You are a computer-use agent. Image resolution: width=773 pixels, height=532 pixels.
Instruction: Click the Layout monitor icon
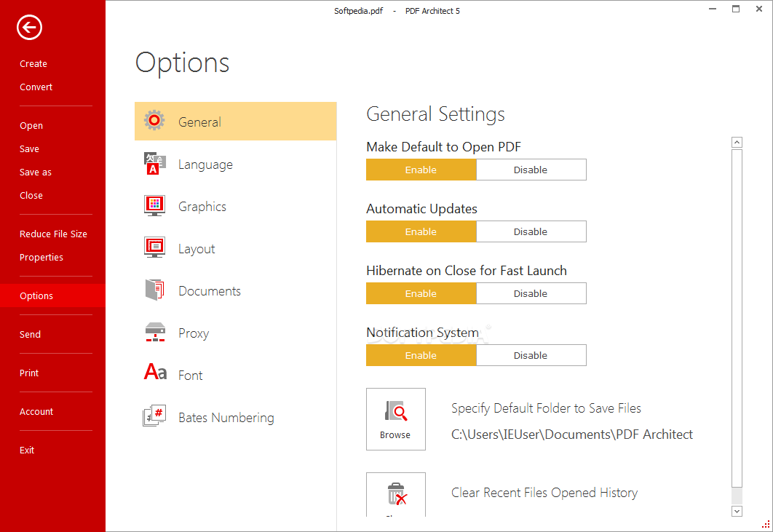[155, 247]
